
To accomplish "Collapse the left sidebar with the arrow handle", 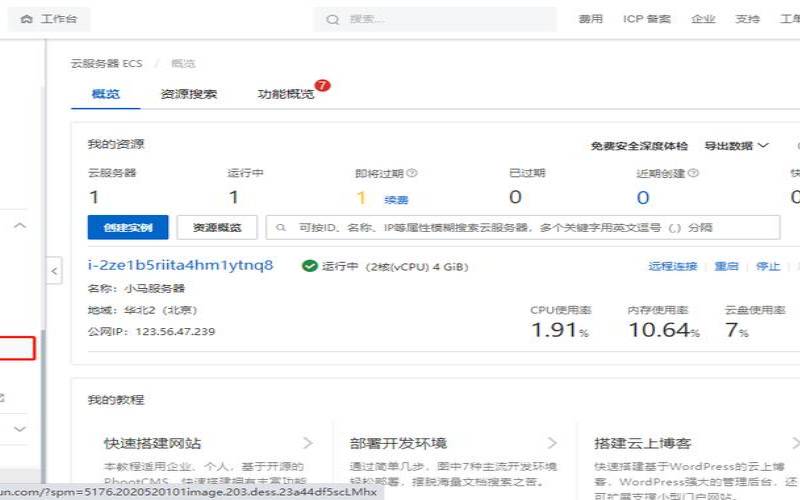I will click(54, 271).
